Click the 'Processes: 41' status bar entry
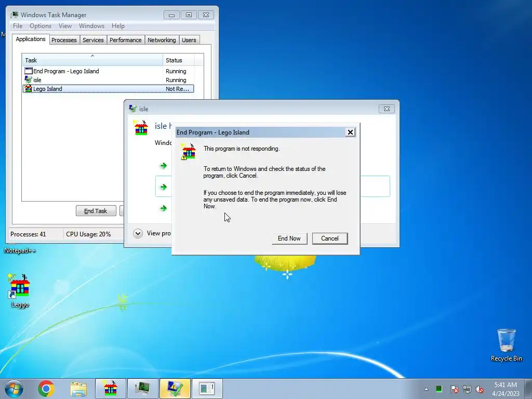532x399 pixels. (28, 234)
